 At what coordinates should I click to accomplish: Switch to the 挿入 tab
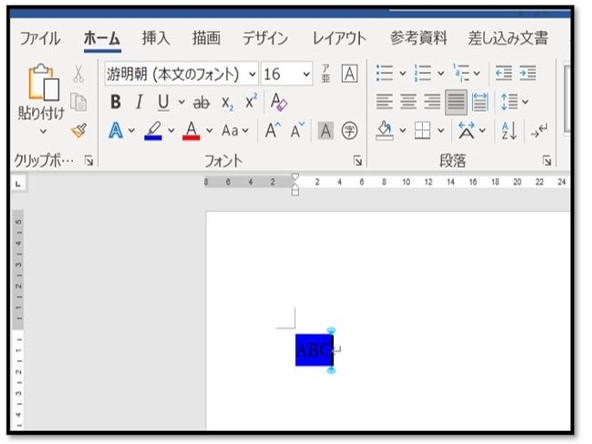click(156, 38)
